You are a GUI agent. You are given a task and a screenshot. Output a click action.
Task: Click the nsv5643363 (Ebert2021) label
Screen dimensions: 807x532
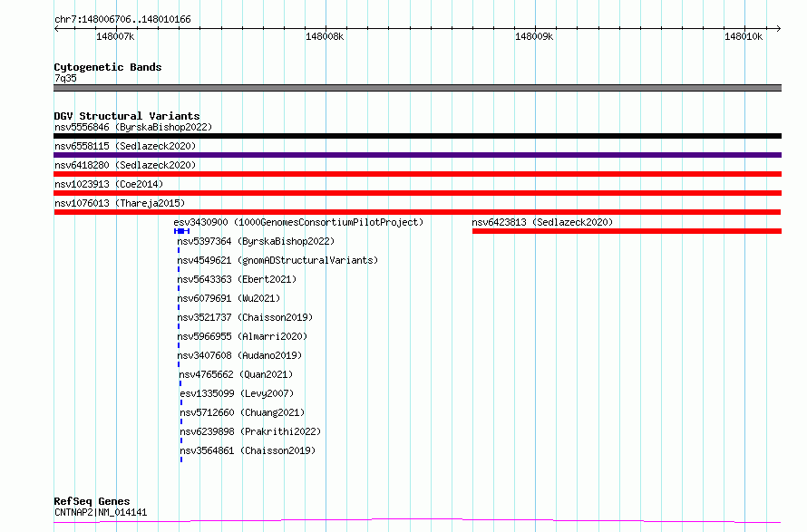pos(237,279)
